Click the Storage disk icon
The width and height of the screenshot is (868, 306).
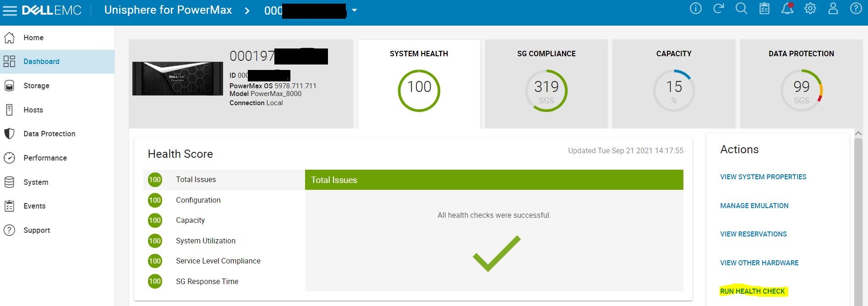(x=10, y=86)
